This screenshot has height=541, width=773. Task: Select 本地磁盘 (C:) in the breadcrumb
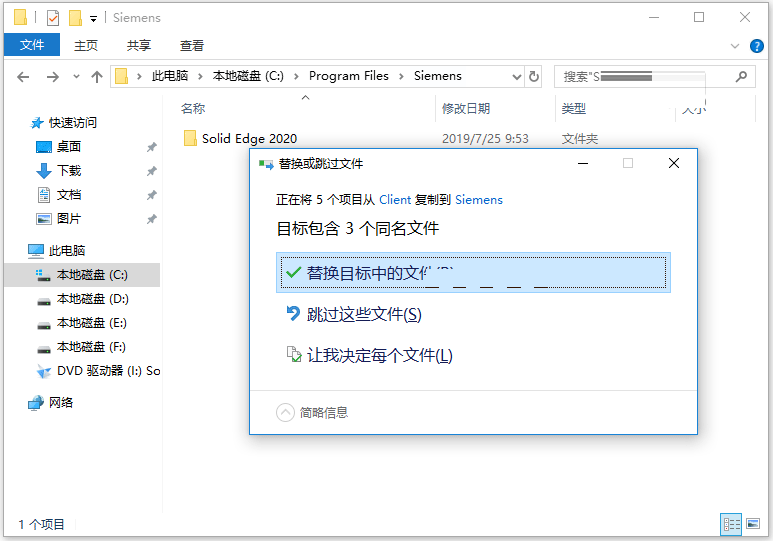tap(248, 76)
